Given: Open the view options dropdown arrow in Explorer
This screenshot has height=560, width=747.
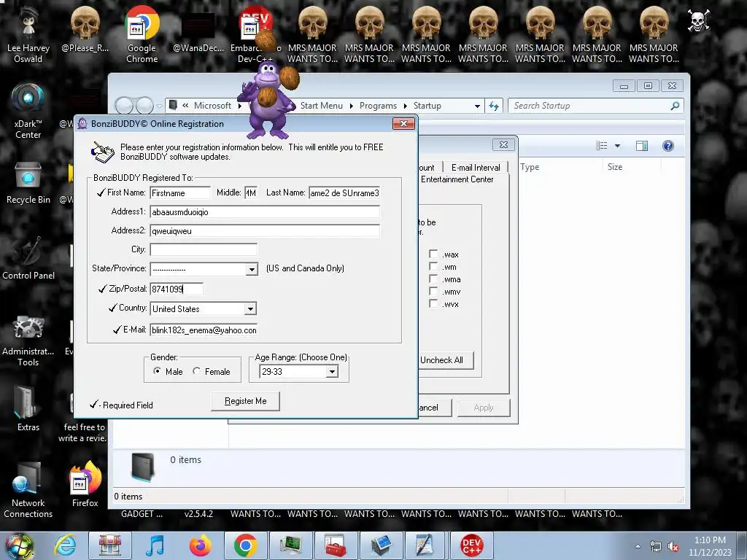Looking at the screenshot, I should click(617, 146).
